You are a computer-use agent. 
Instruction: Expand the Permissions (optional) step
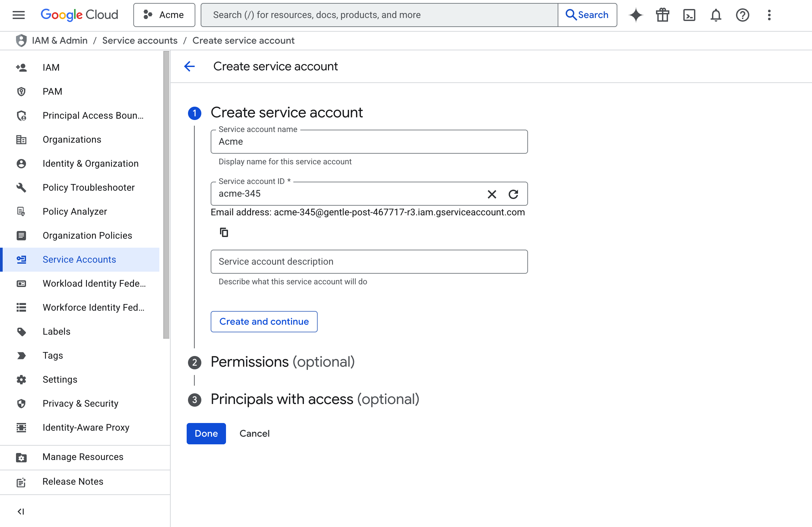282,362
